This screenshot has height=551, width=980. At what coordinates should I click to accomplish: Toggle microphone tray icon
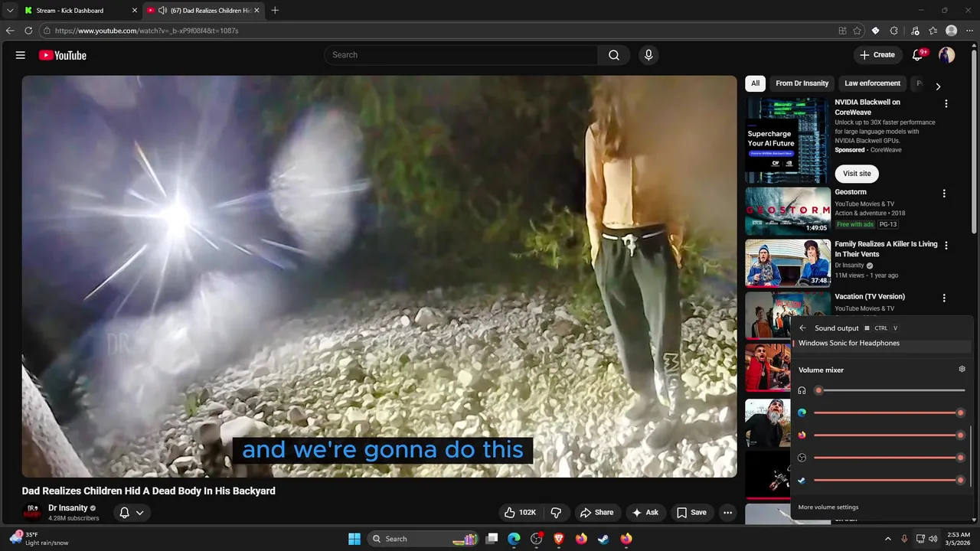point(904,539)
